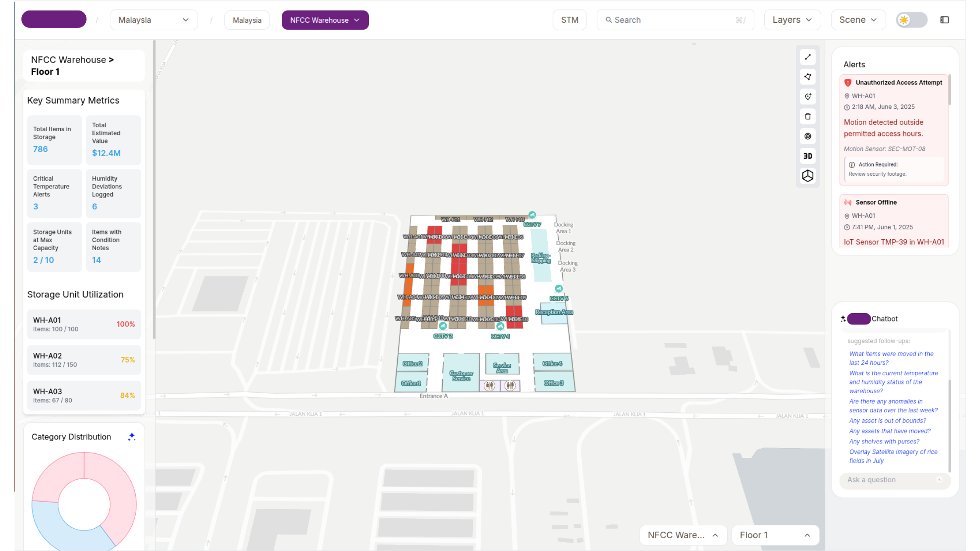Viewport: 980px width, 551px height.
Task: Click the NFCC Warehouse breadcrumb button
Action: 325,20
